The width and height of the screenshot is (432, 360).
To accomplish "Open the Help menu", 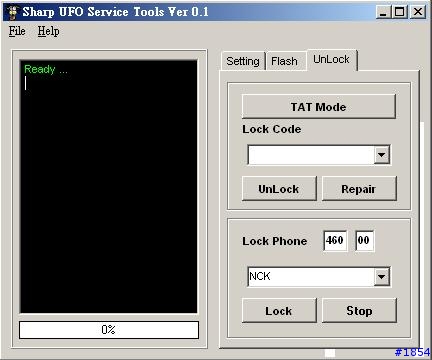I will click(x=48, y=31).
